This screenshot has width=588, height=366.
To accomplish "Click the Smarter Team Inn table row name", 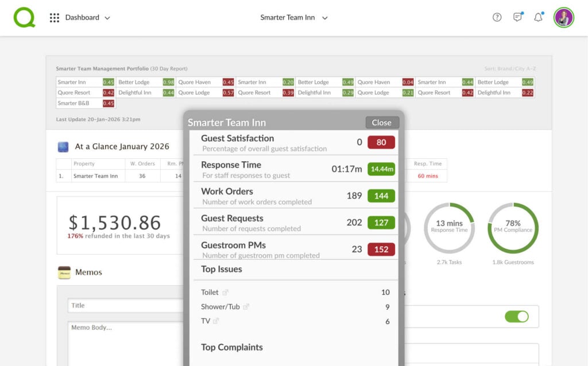I will 96,176.
